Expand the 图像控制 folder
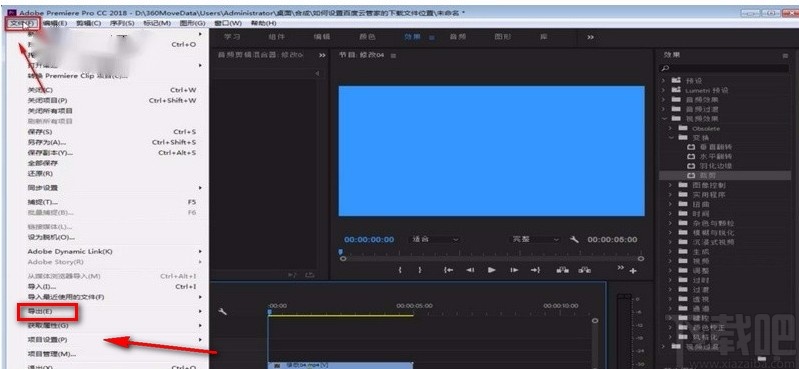Screen dimensions: 799x369 (x=671, y=185)
